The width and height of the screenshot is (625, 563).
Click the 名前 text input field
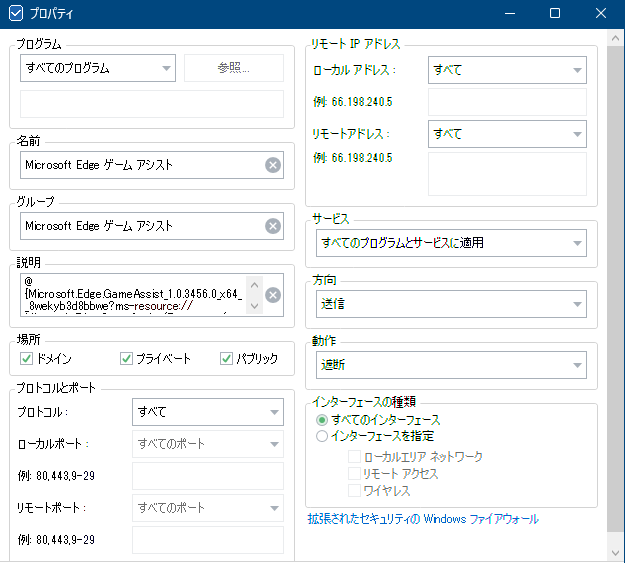point(140,165)
